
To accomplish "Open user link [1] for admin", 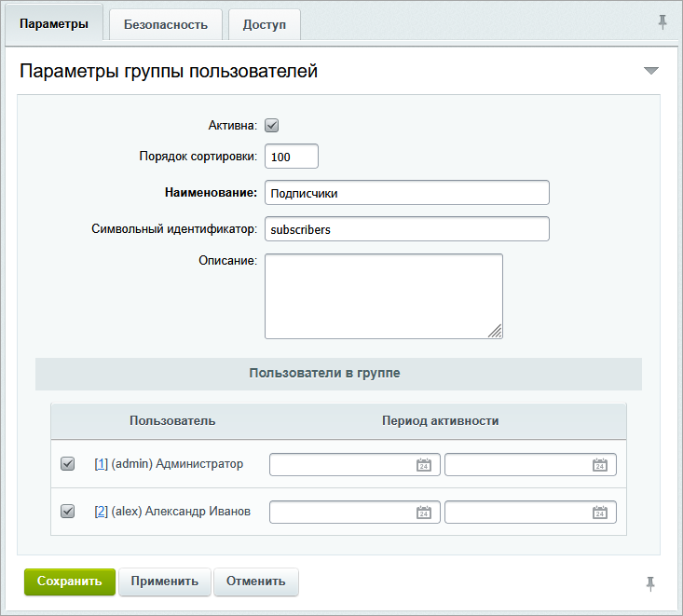I will click(x=102, y=464).
